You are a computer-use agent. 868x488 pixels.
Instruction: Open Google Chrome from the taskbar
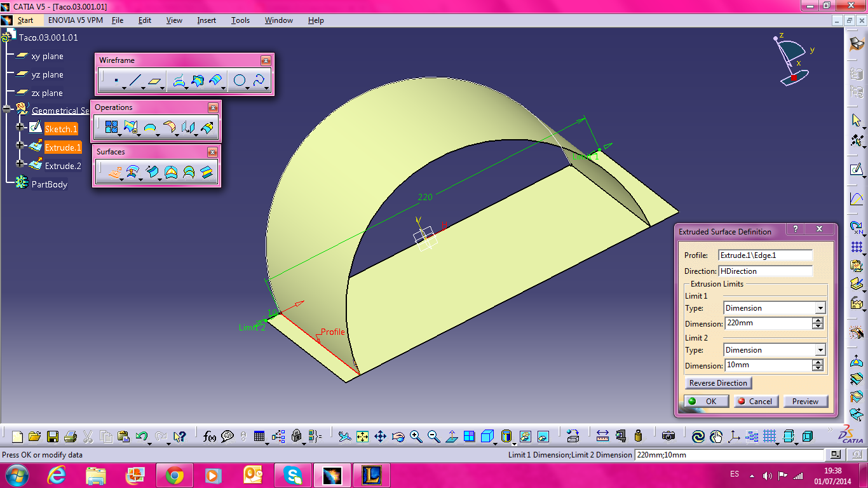174,475
